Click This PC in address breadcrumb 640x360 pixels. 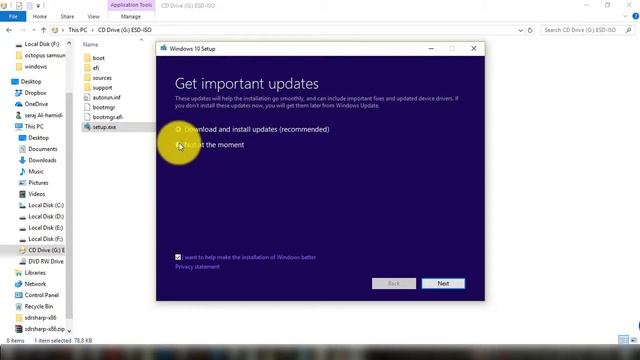(78, 30)
